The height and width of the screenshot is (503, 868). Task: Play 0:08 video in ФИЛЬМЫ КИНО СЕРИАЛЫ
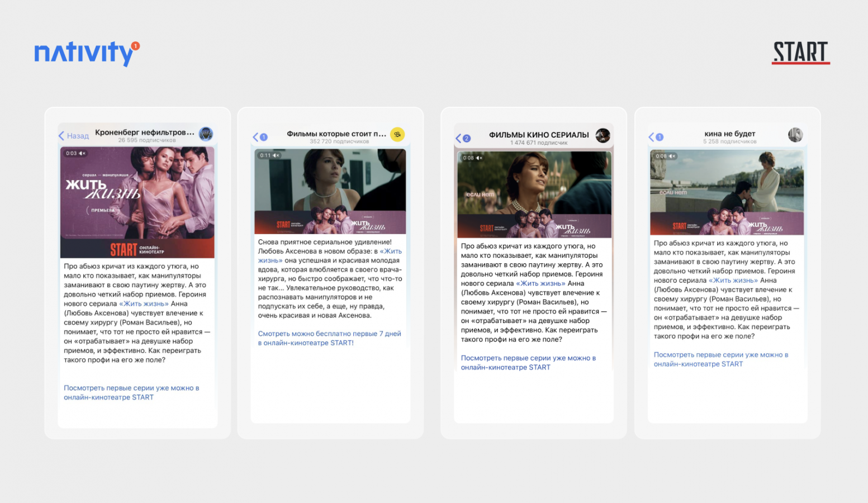[534, 195]
